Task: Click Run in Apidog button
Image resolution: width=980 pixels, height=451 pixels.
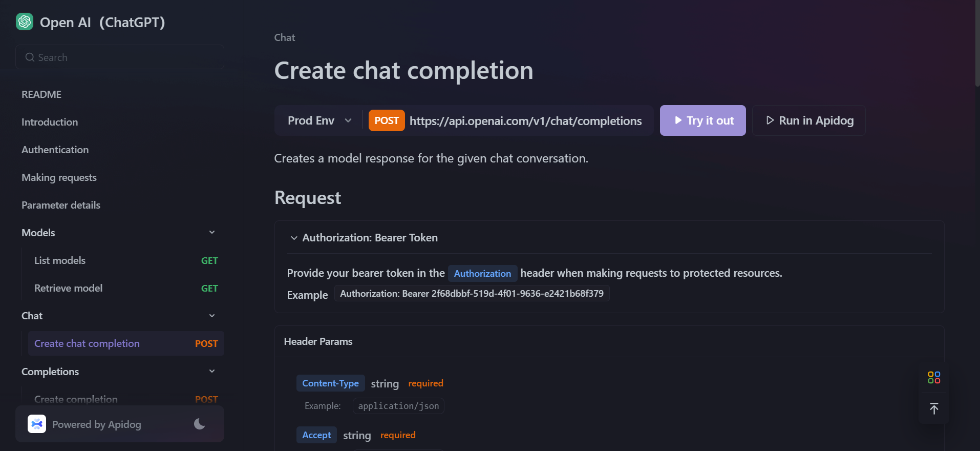Action: [809, 120]
